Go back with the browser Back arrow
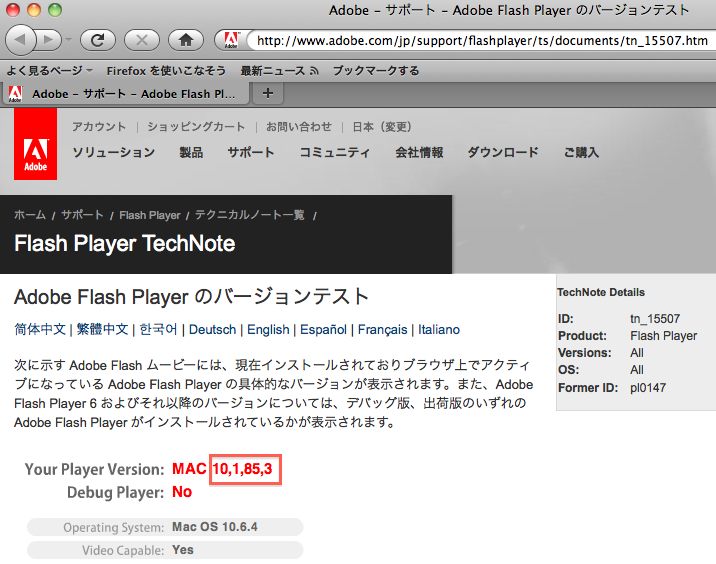716x564 pixels. coord(20,40)
